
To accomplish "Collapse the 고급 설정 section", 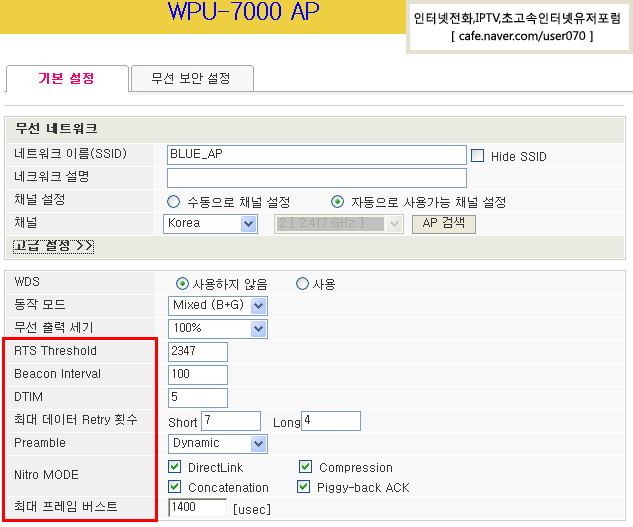I will tap(53, 246).
